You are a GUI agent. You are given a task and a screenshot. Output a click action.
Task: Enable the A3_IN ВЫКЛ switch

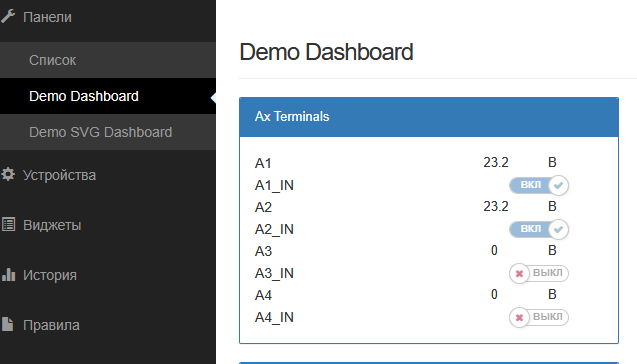coord(539,273)
